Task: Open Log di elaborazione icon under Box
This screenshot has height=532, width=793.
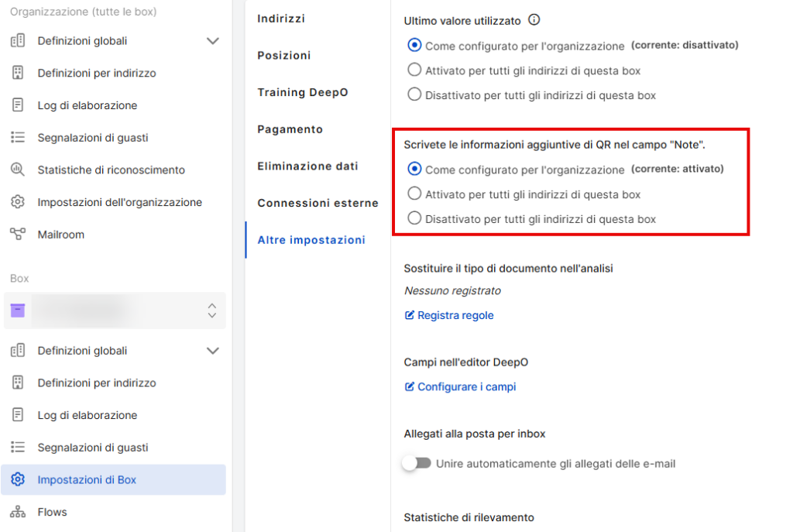Action: pos(18,414)
